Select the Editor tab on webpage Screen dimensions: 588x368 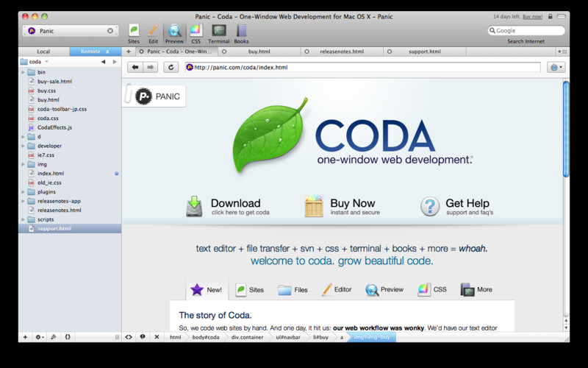337,289
